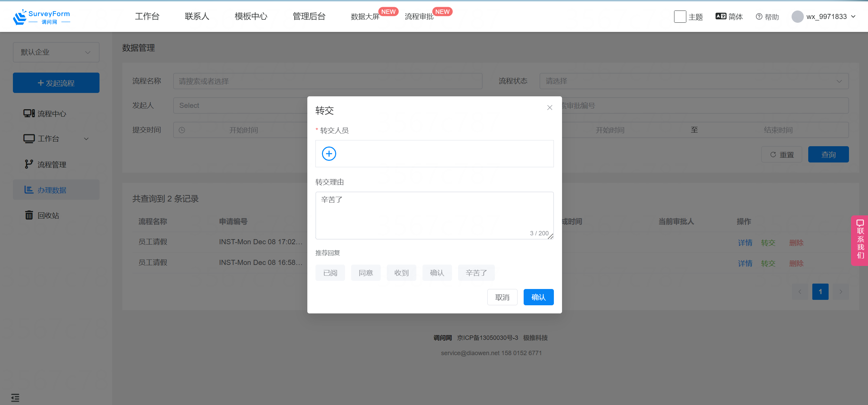The height and width of the screenshot is (405, 868).
Task: Toggle 简体 language switch
Action: 729,17
